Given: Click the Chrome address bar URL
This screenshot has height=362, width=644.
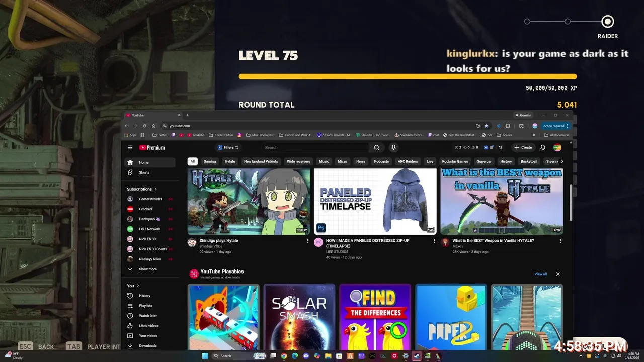Looking at the screenshot, I should click(180, 126).
